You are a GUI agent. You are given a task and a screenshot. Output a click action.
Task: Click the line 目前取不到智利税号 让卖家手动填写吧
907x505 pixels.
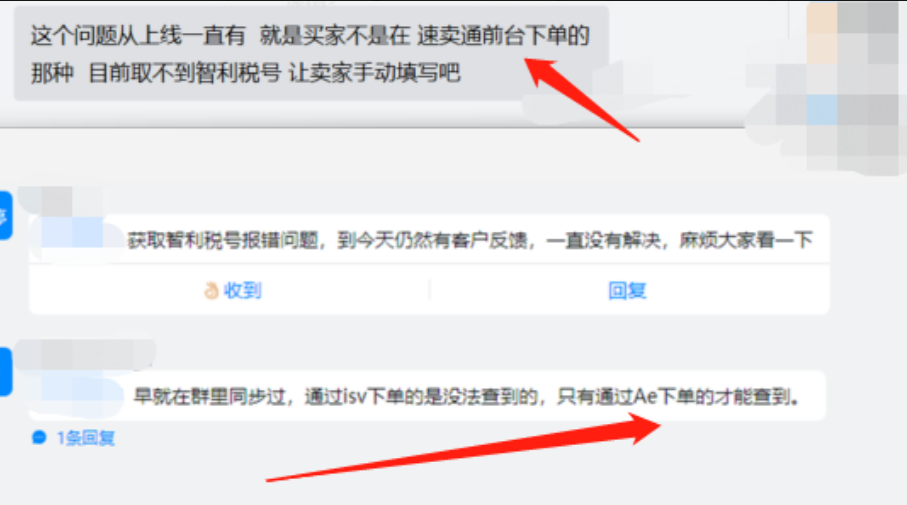coord(274,73)
